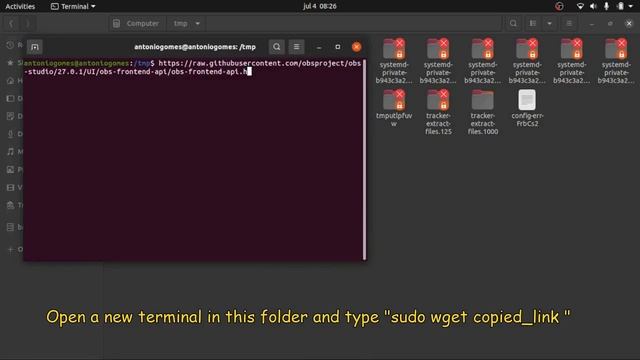
Task: Select the third systemd-private folder
Action: (482, 61)
